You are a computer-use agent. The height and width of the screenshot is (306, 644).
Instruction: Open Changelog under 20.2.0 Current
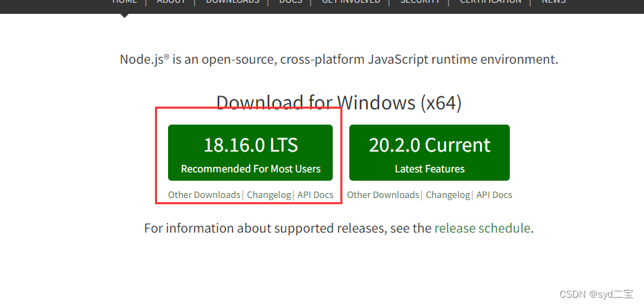(x=448, y=195)
